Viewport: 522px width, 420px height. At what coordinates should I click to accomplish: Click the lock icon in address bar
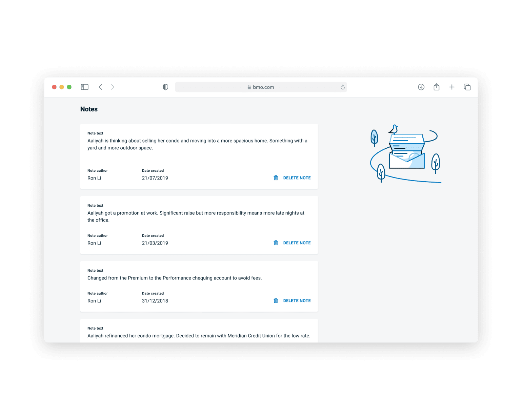point(249,87)
